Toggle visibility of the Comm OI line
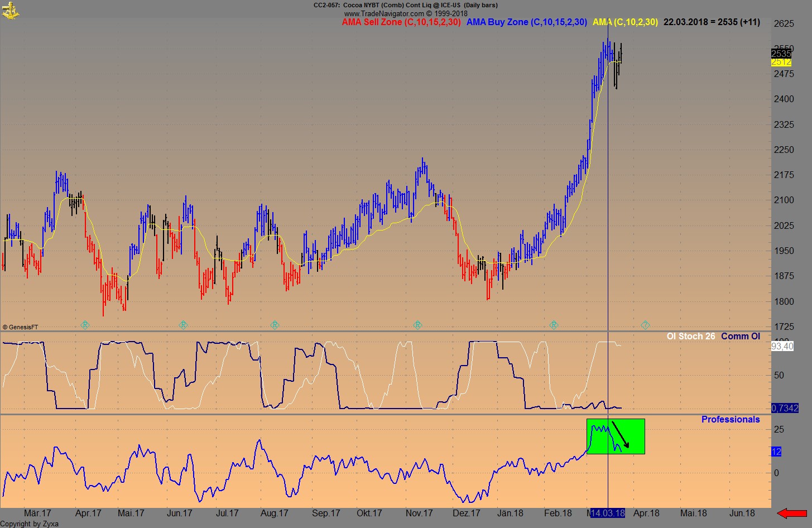 coord(741,336)
